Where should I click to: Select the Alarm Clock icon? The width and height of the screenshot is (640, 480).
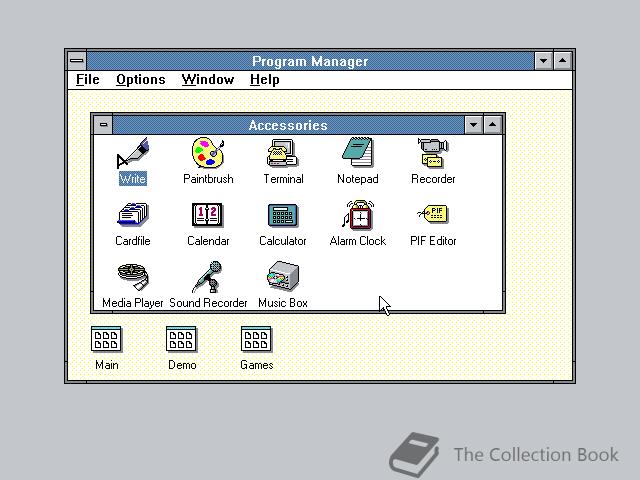point(358,214)
